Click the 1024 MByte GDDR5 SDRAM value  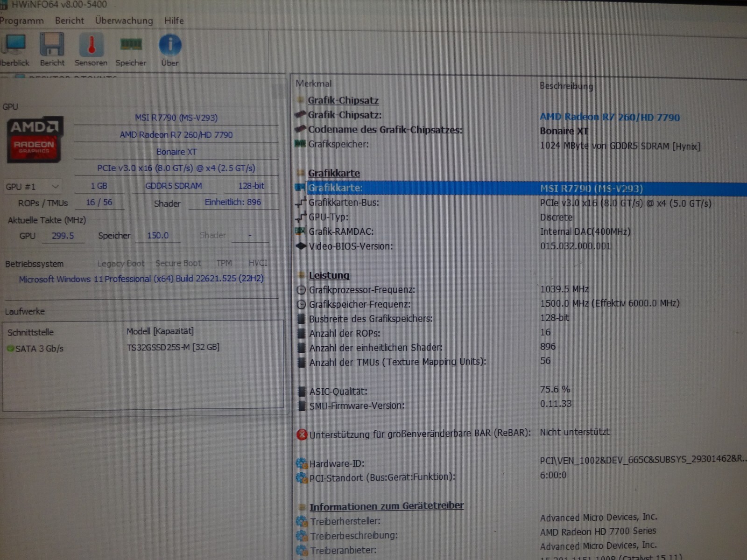620,146
